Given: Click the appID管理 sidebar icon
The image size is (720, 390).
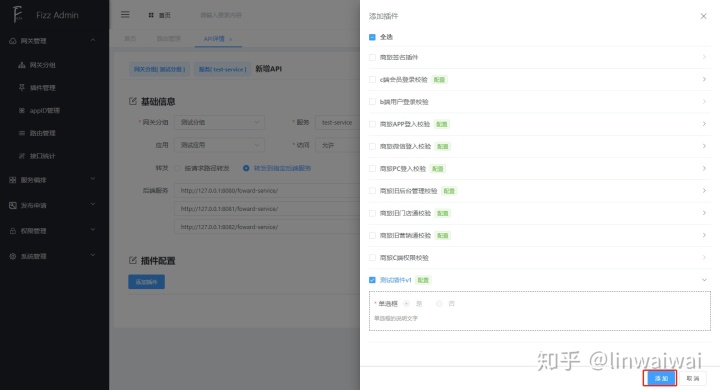Looking at the screenshot, I should coord(22,110).
